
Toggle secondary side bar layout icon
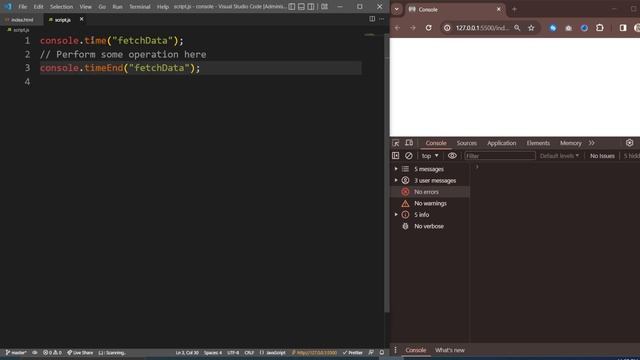click(311, 7)
